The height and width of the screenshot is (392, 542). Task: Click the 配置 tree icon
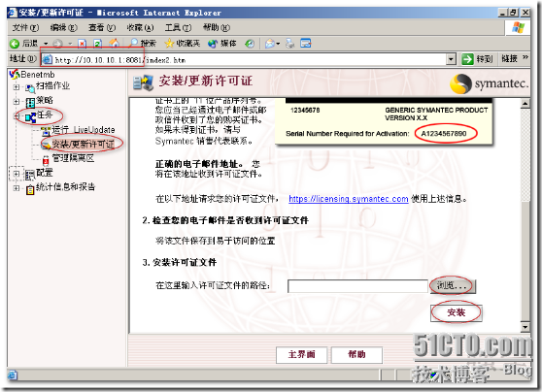tap(30, 175)
